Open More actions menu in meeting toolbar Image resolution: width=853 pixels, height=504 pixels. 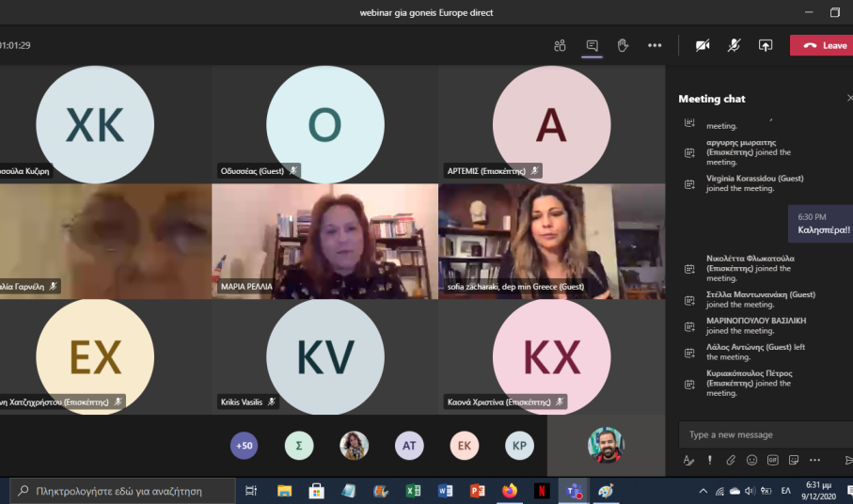click(x=655, y=45)
